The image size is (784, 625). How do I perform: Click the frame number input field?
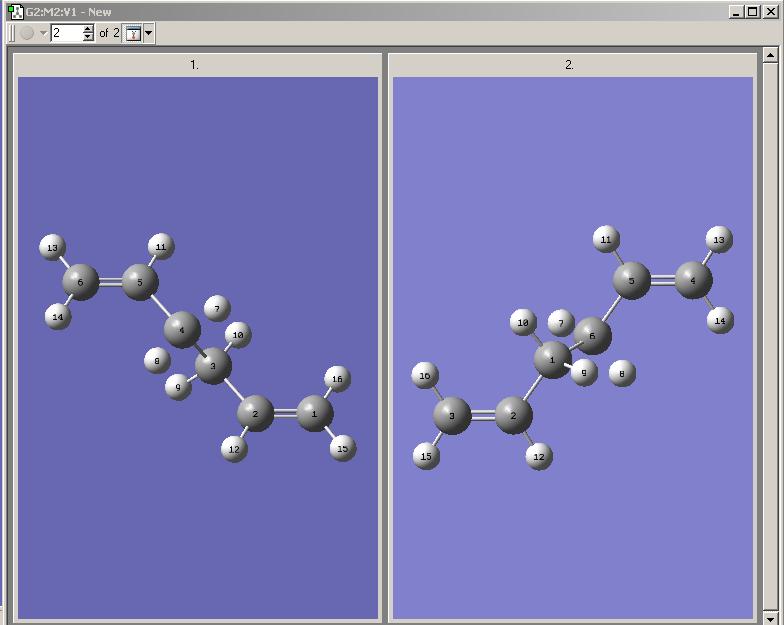66,33
